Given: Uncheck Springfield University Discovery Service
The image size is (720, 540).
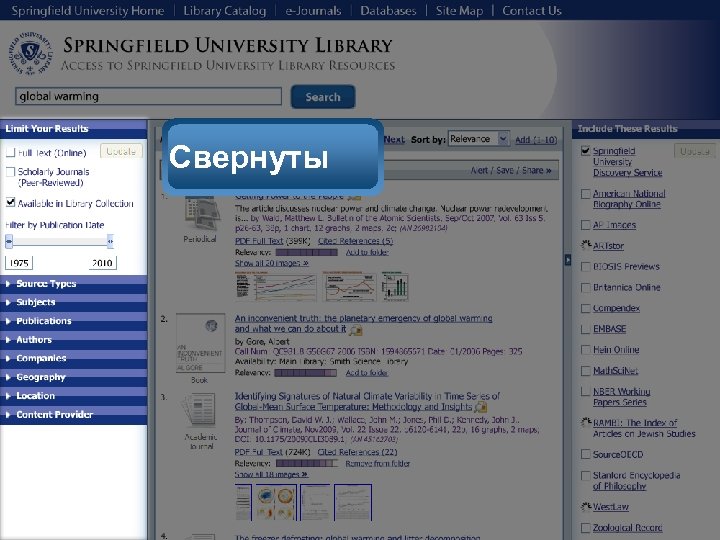Looking at the screenshot, I should [x=585, y=151].
